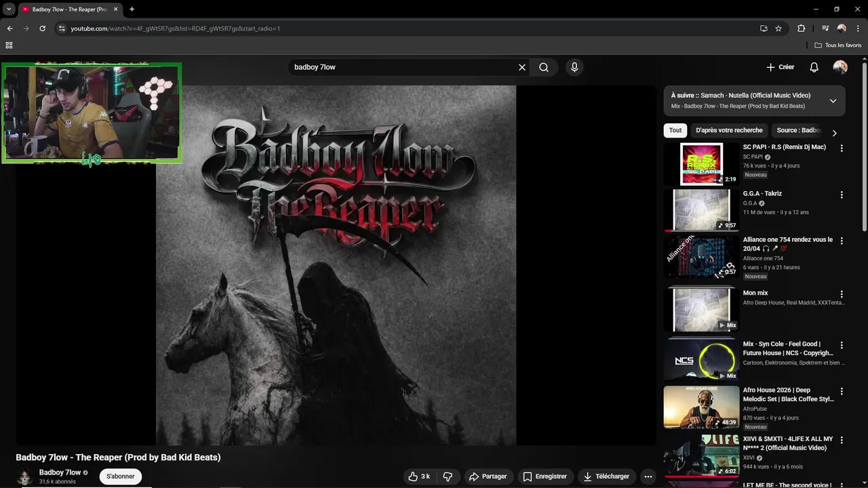The width and height of the screenshot is (868, 488).
Task: Open SC PAPI - R.S remix thumbnail
Action: tap(701, 164)
